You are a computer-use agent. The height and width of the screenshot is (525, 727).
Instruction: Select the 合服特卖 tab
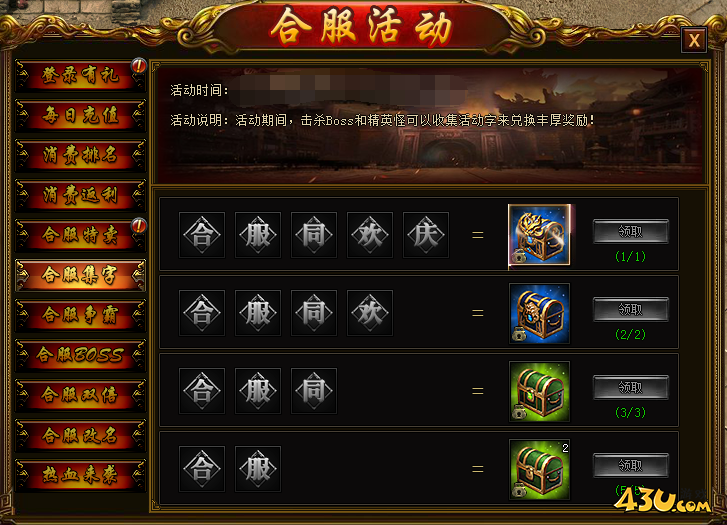pos(81,235)
